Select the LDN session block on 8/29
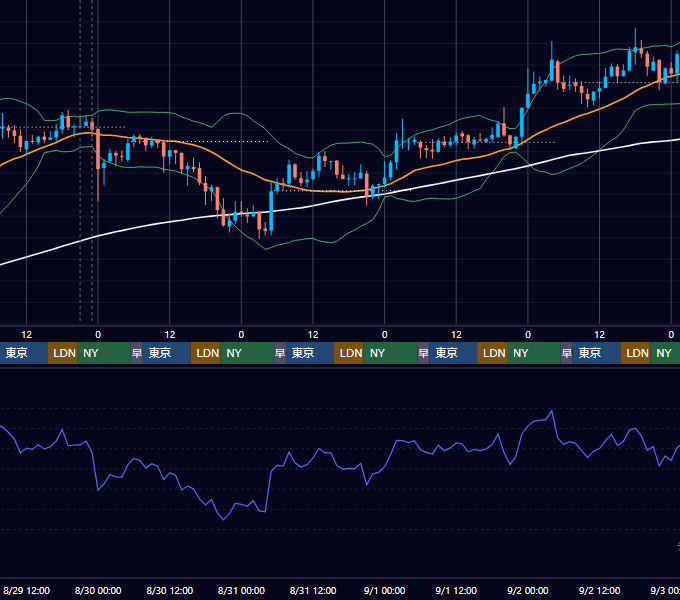The image size is (680, 600). pos(62,353)
